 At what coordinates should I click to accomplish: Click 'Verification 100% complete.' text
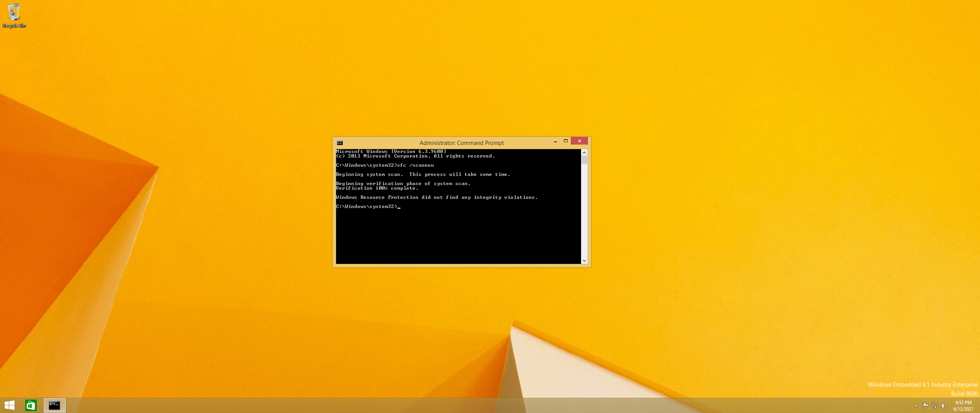pyautogui.click(x=377, y=188)
